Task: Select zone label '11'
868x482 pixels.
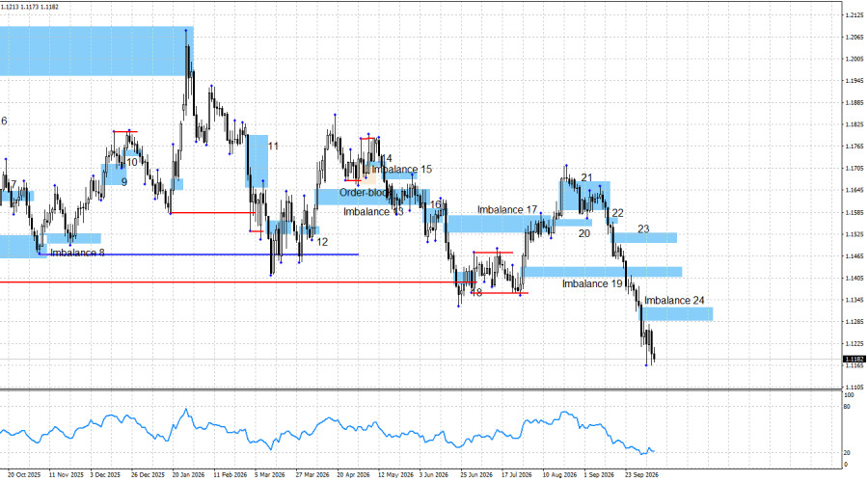Action: (x=273, y=147)
